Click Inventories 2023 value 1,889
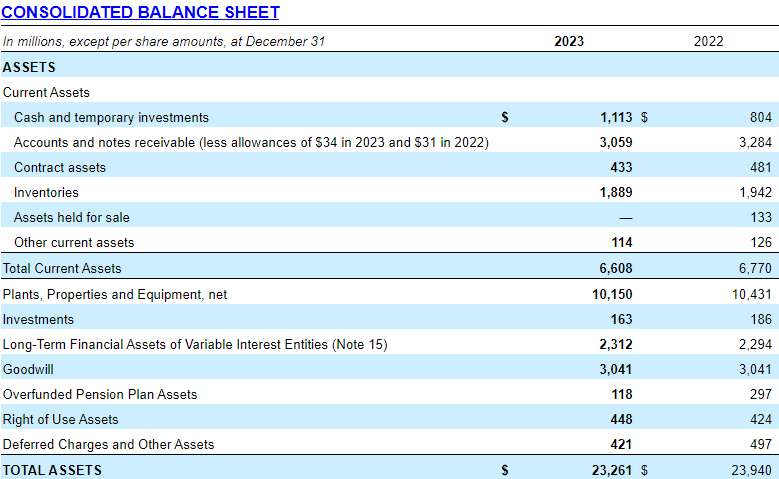This screenshot has width=779, height=479. click(616, 192)
